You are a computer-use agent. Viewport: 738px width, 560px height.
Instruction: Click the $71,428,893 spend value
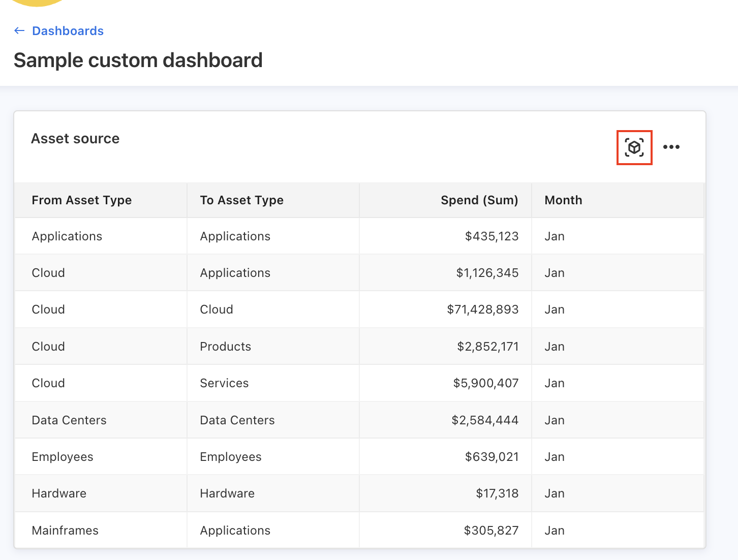point(483,309)
